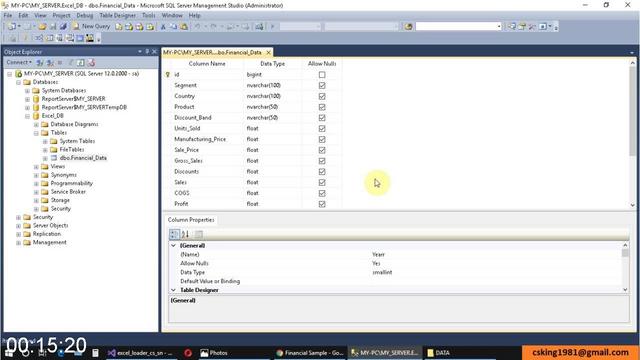The width and height of the screenshot is (640, 360).
Task: Click Alphabetical sort icon in Column Properties
Action: pyautogui.click(x=185, y=234)
